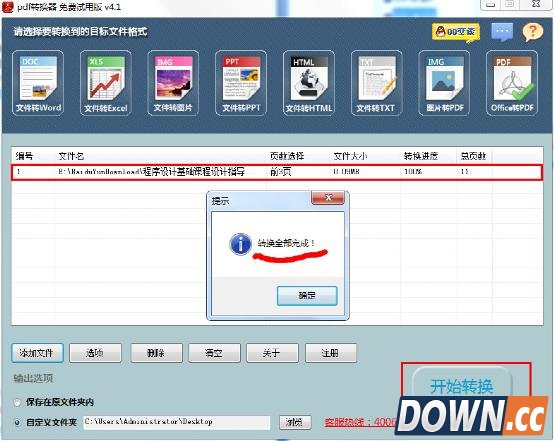The width and height of the screenshot is (554, 441).
Task: Click the 文件大小 column header
Action: tap(350, 156)
